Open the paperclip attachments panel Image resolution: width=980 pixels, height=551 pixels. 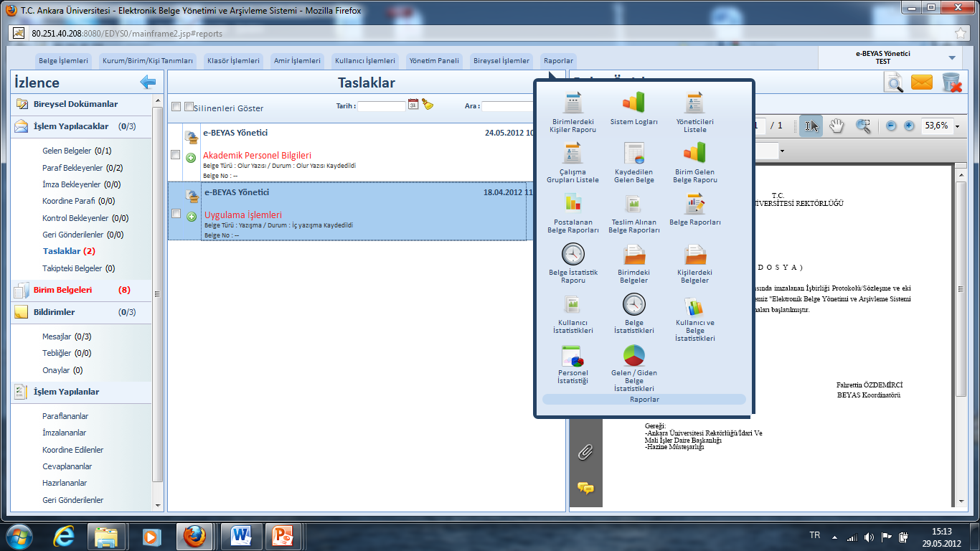click(585, 452)
